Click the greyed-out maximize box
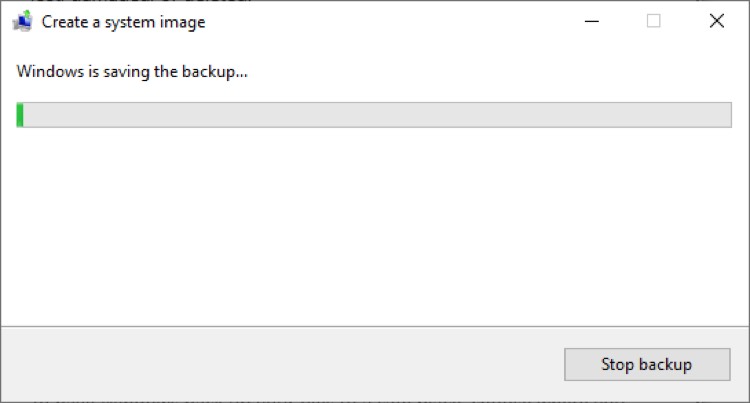Screen dimensions: 750x403 point(653,21)
